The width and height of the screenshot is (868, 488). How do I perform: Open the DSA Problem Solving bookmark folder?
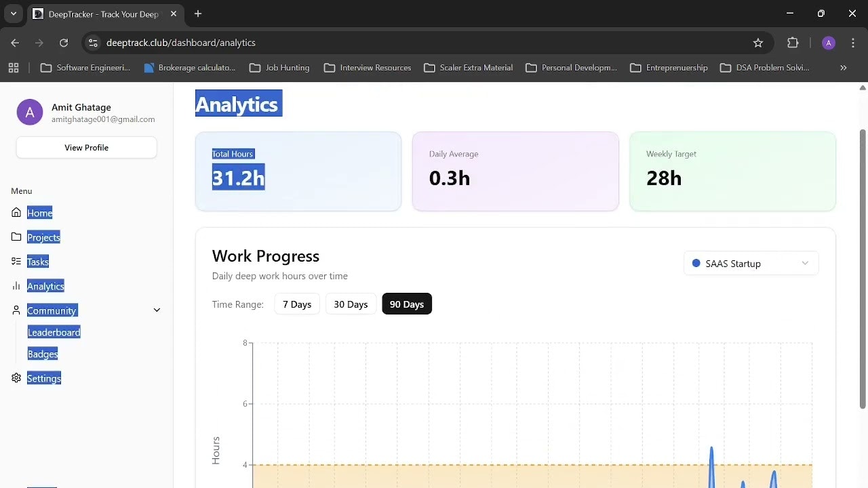coord(765,68)
